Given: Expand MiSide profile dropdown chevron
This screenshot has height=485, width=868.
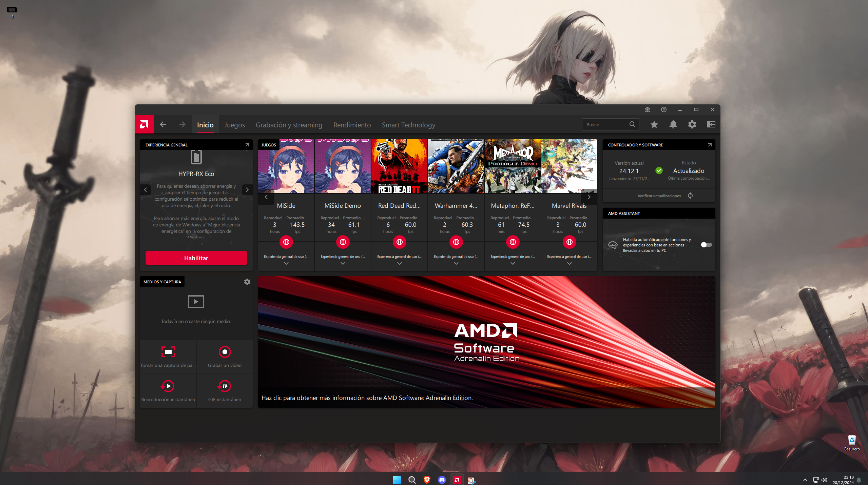Looking at the screenshot, I should 286,263.
